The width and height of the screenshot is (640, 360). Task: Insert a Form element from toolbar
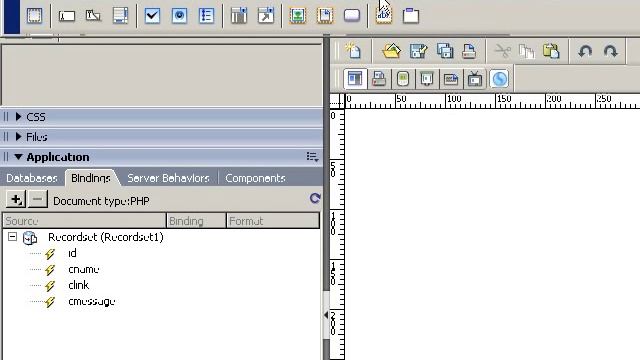(34, 16)
